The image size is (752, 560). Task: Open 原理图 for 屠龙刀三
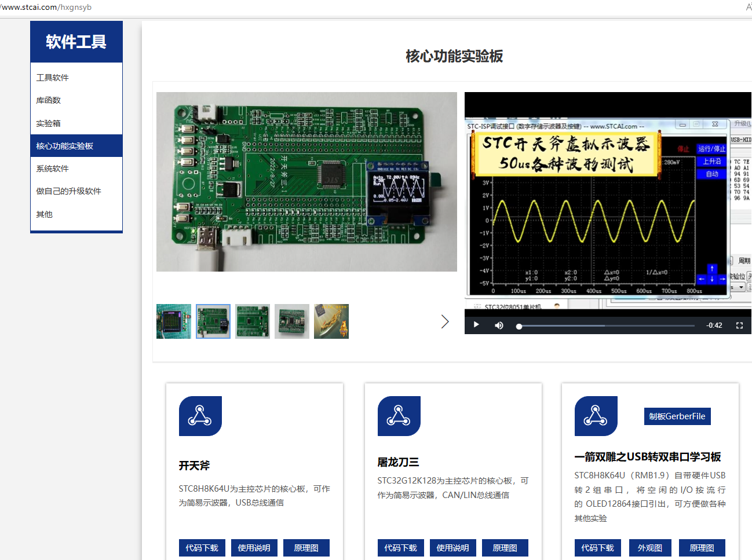[505, 548]
